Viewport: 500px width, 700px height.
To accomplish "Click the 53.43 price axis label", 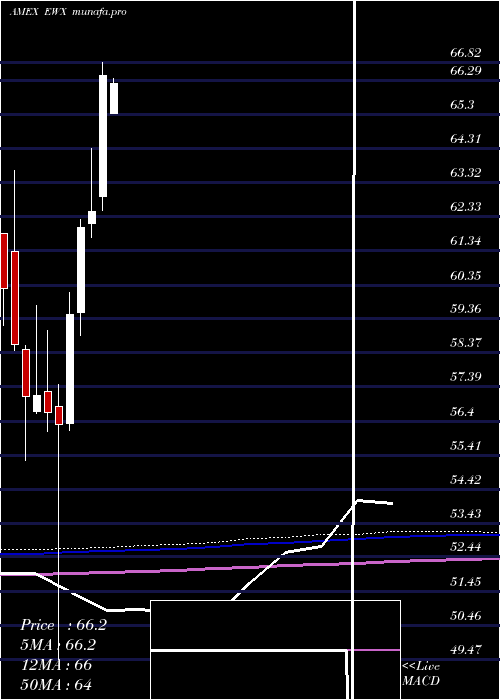I will tap(466, 514).
